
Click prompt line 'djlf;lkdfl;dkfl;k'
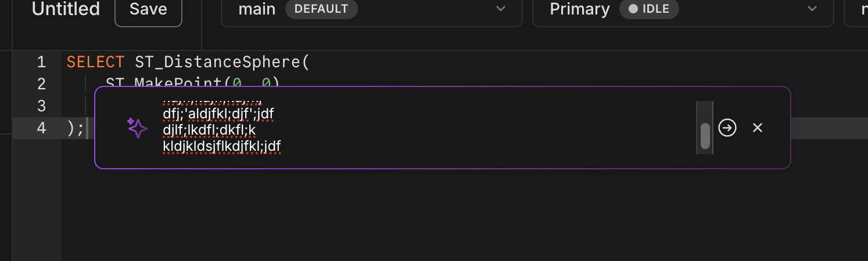click(x=209, y=130)
